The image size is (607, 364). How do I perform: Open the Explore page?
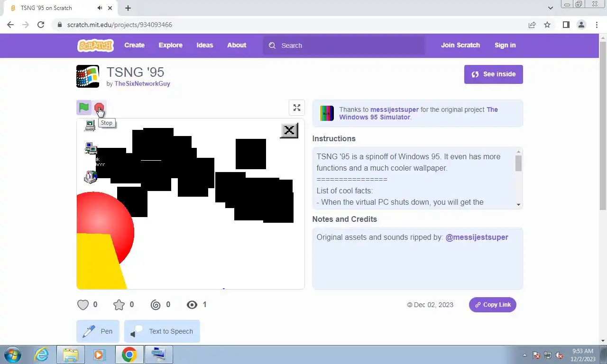click(x=171, y=45)
